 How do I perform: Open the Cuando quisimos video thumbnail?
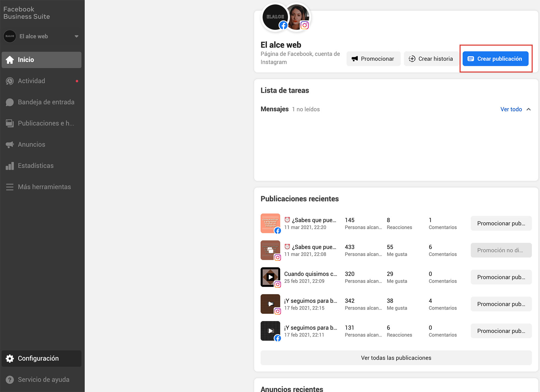[x=270, y=277]
